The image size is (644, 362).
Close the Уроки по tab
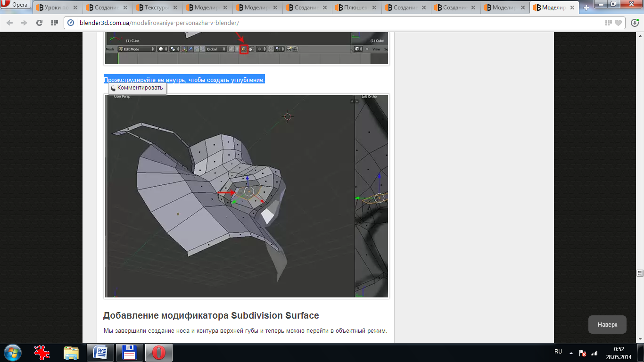[76, 8]
